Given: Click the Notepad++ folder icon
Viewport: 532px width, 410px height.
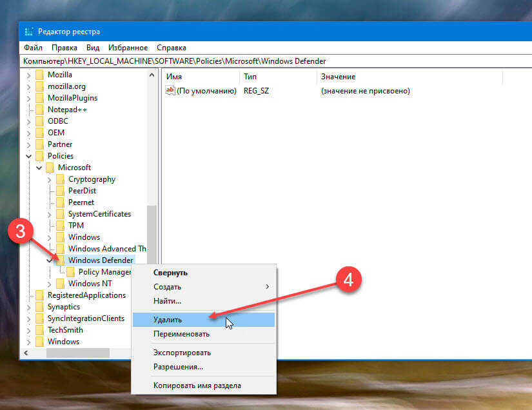Looking at the screenshot, I should (x=39, y=110).
